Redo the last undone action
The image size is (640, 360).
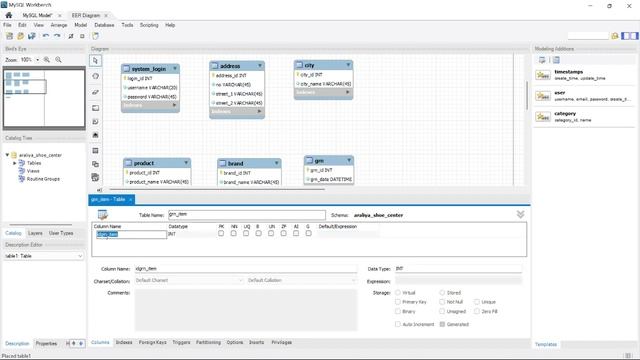click(x=57, y=36)
